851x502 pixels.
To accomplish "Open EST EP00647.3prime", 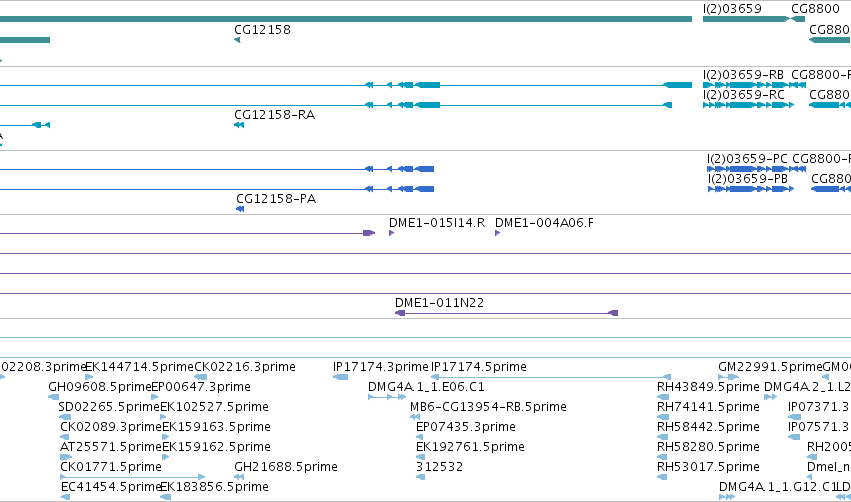I will pyautogui.click(x=201, y=387).
